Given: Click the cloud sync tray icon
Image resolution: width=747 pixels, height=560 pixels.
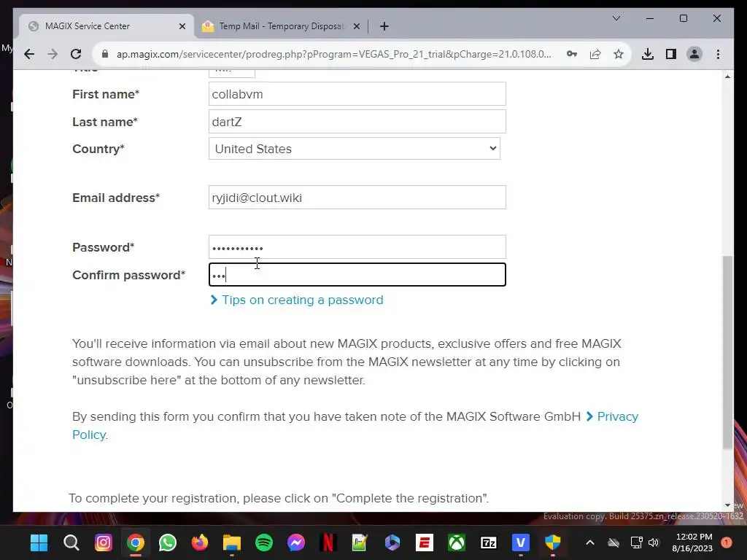Looking at the screenshot, I should pyautogui.click(x=614, y=542).
